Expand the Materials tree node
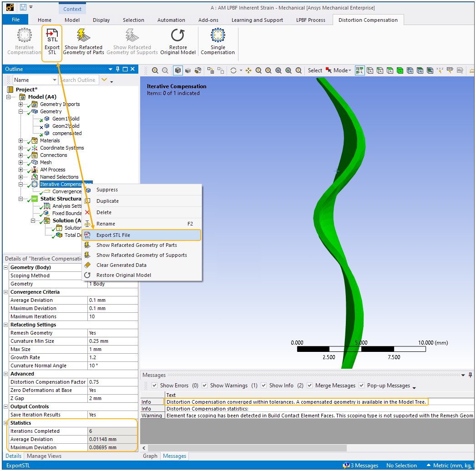 point(20,141)
